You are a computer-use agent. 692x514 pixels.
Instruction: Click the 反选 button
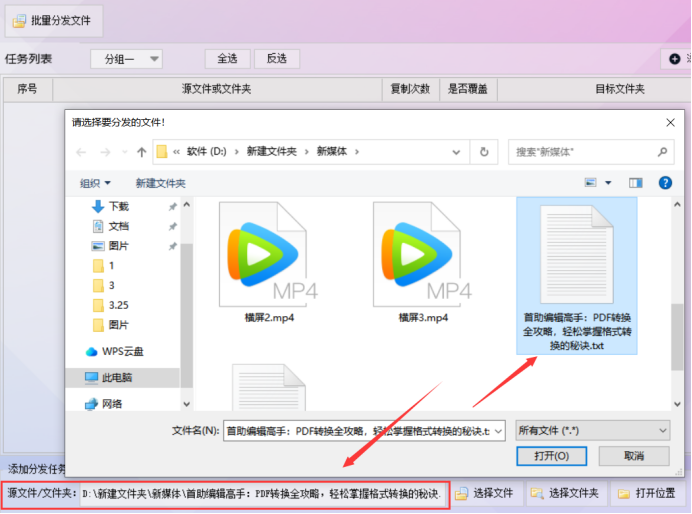[x=277, y=59]
